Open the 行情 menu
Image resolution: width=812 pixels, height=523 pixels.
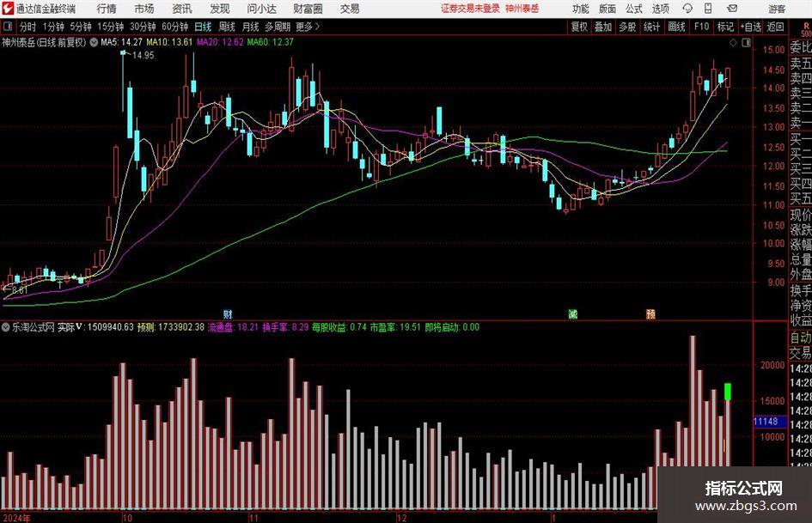107,9
